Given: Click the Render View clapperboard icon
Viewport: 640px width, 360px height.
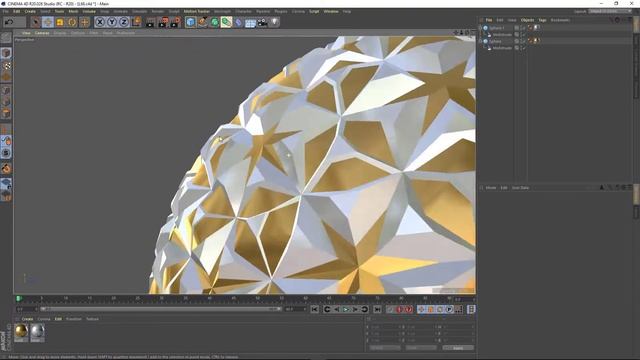Looking at the screenshot, I should pos(151,22).
